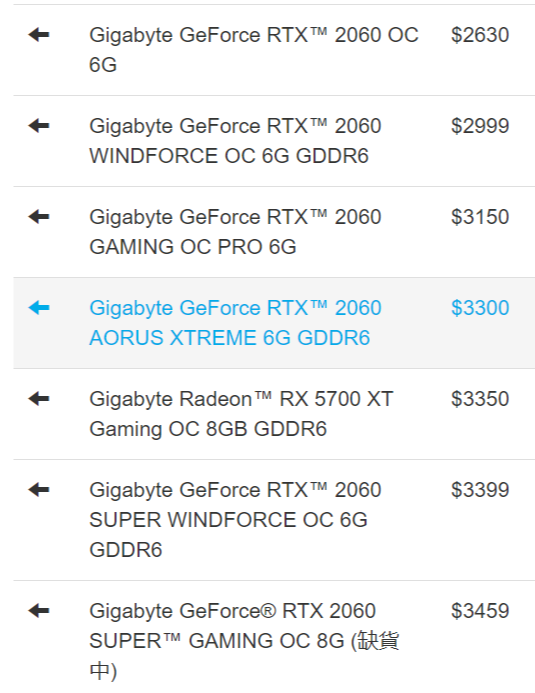Click the blue $3300 price

click(480, 308)
